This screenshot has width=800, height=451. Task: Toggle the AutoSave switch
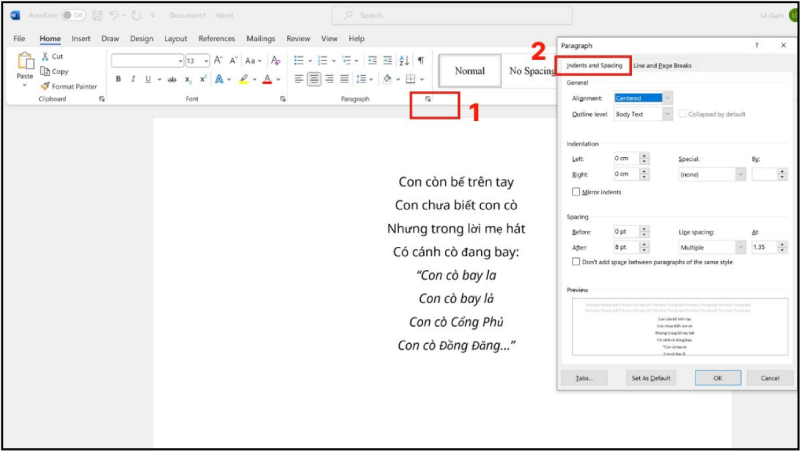(x=73, y=15)
